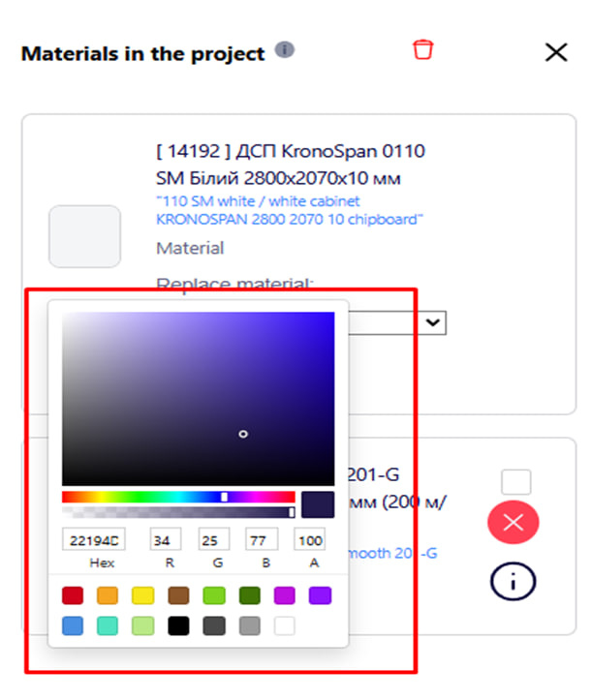Select the red preset color swatch
Image resolution: width=592 pixels, height=700 pixels.
pyautogui.click(x=73, y=595)
